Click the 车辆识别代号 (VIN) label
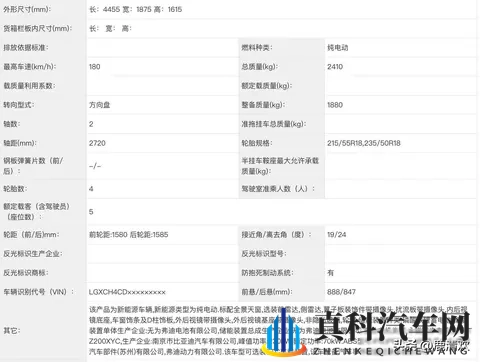480x362 pixels. tap(39, 292)
